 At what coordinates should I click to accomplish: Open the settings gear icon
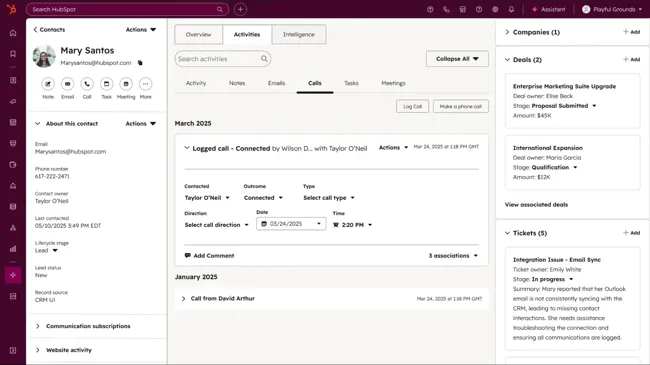495,9
